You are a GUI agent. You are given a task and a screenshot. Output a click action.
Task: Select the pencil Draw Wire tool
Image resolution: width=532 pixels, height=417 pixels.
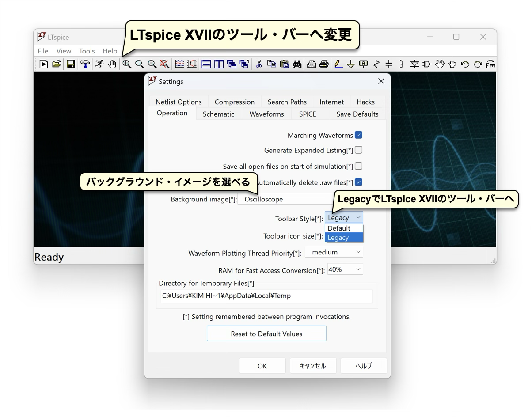(x=338, y=64)
